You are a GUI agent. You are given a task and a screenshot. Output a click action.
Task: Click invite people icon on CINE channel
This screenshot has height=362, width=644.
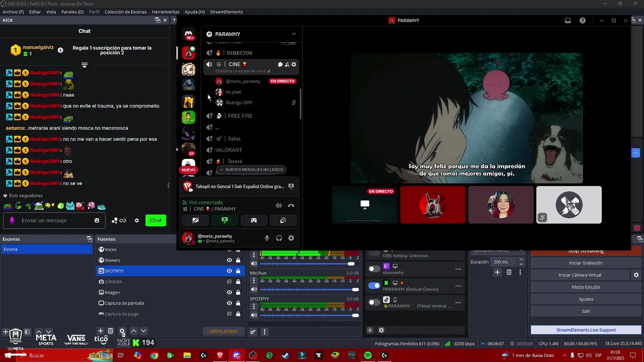pos(287,64)
